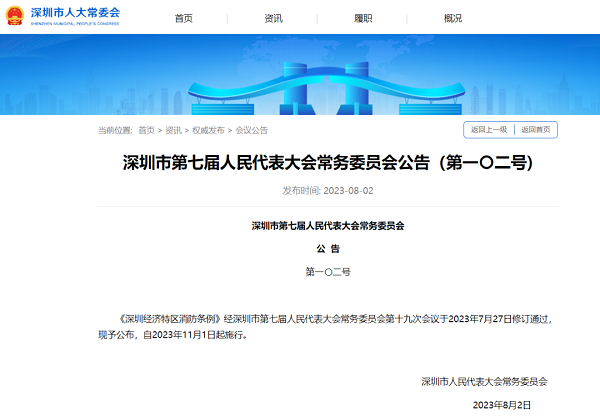Click the national emblem logo icon
Viewport: 600px width, 416px height.
[17, 17]
